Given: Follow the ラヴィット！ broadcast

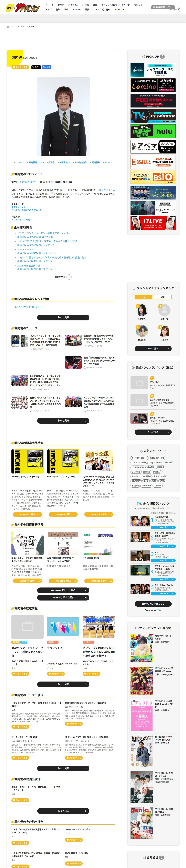Looking at the screenshot, I should (56, 674).
